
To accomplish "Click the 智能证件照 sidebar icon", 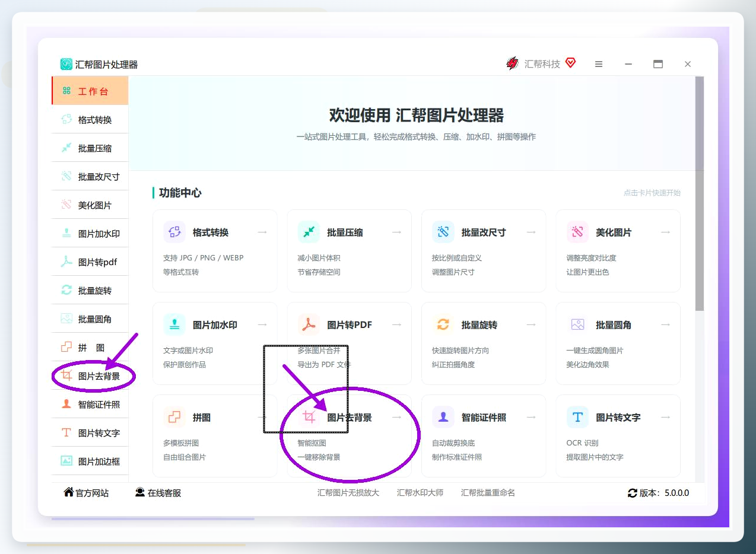I will click(x=66, y=404).
